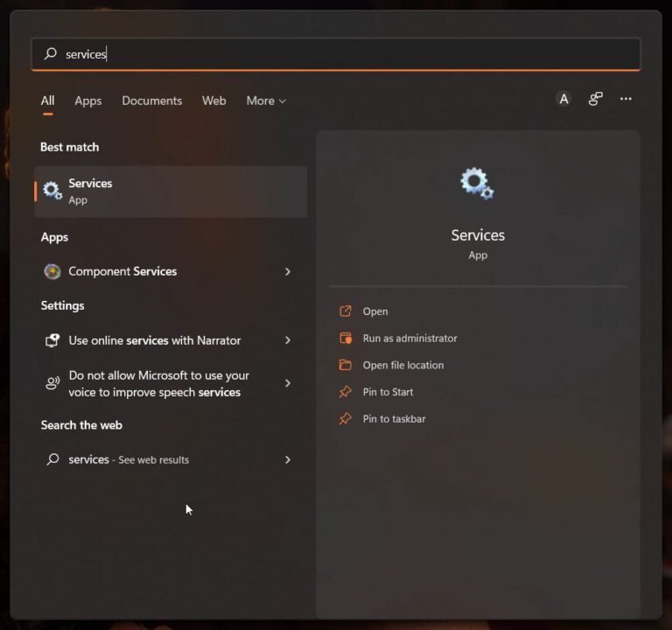Click the search input field containing services
Viewport: 672px width, 630px height.
pyautogui.click(x=336, y=54)
